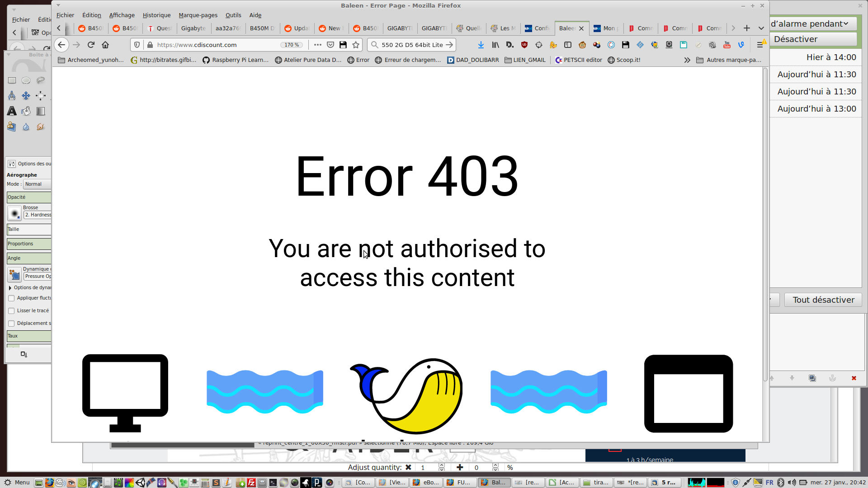The image size is (868, 488).
Task: Enable the Lisser le tracé checkbox
Action: (11, 311)
